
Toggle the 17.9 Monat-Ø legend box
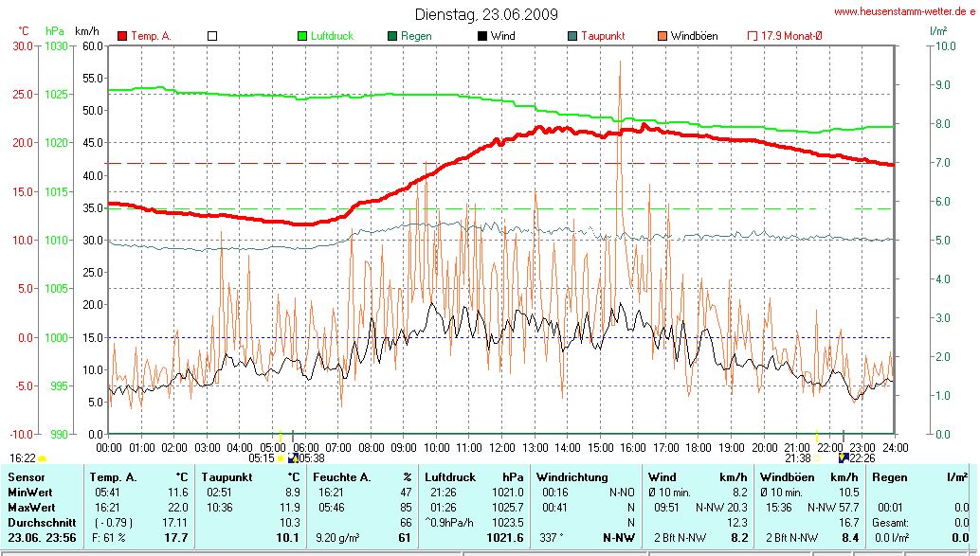click(753, 36)
